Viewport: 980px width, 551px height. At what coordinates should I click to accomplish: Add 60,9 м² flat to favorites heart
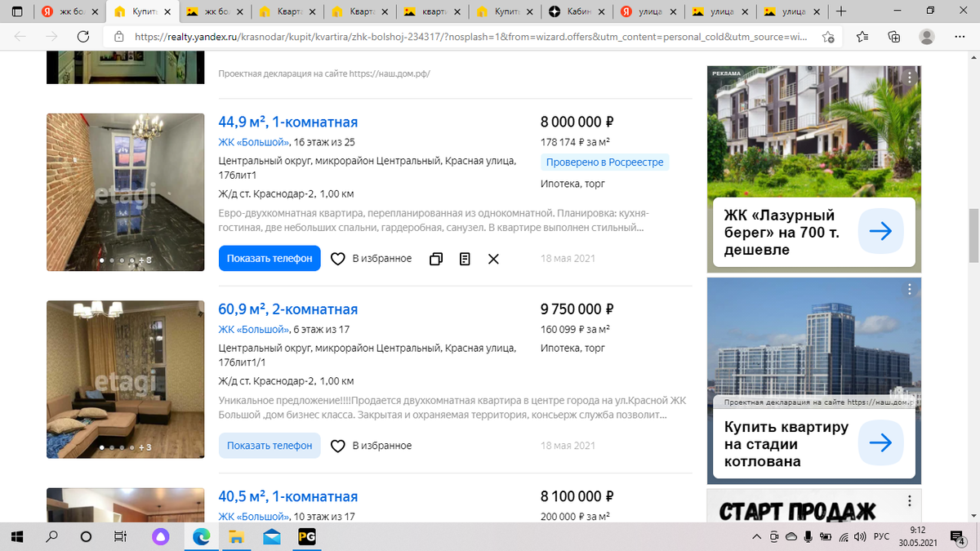(x=337, y=446)
